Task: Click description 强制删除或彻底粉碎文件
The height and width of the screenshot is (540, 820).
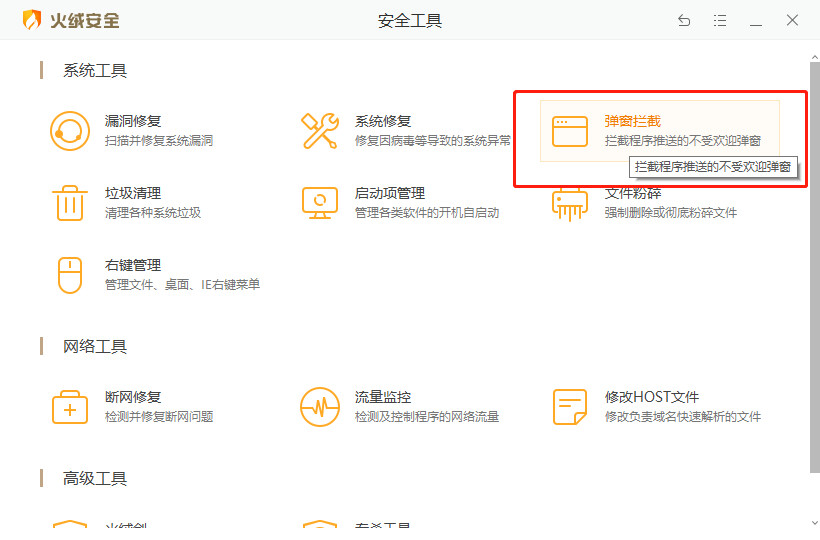Action: 670,213
